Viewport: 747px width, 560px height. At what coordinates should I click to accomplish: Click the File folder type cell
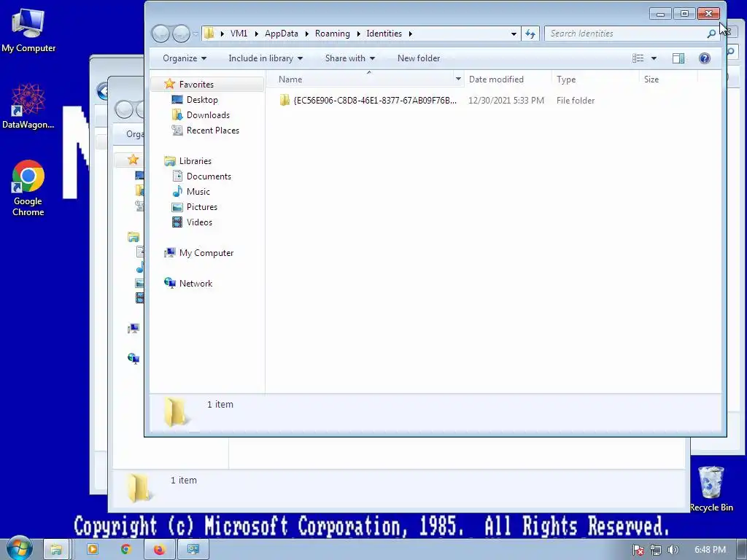576,100
